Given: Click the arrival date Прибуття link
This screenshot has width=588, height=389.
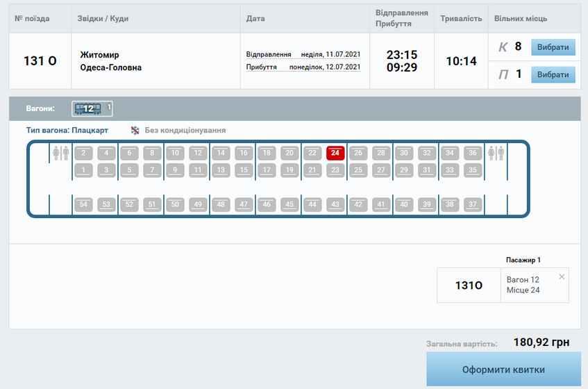Looking at the screenshot, I should click(x=303, y=67).
